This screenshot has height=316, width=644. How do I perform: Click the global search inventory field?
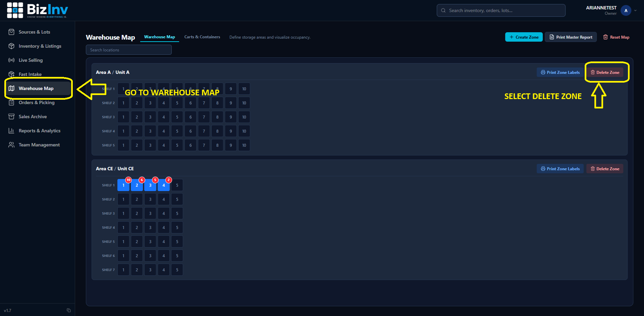[x=501, y=10]
